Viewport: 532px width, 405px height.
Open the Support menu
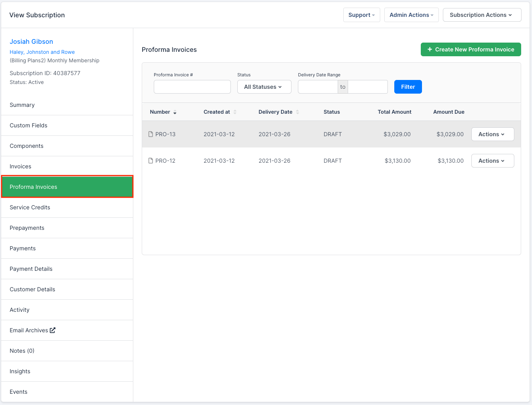point(361,15)
